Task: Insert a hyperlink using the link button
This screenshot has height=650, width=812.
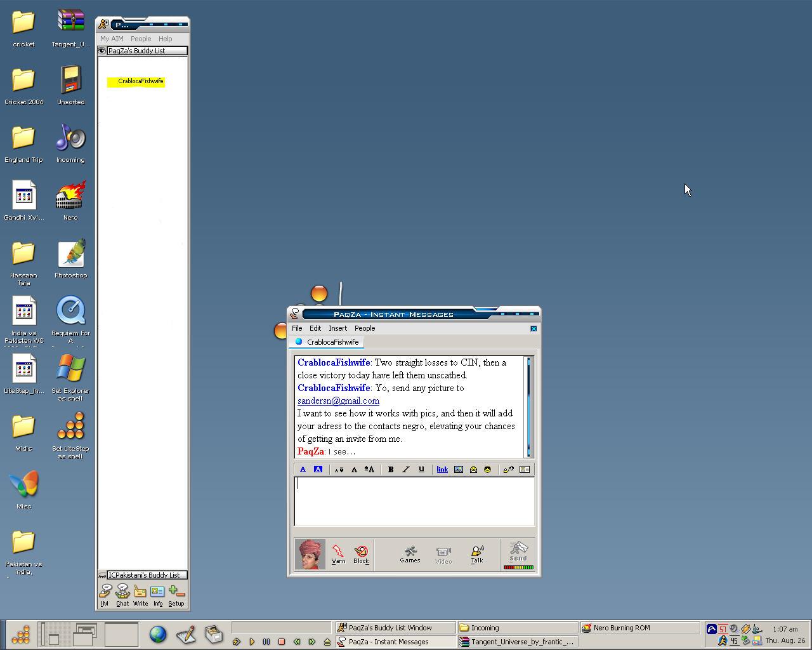Action: pyautogui.click(x=442, y=470)
